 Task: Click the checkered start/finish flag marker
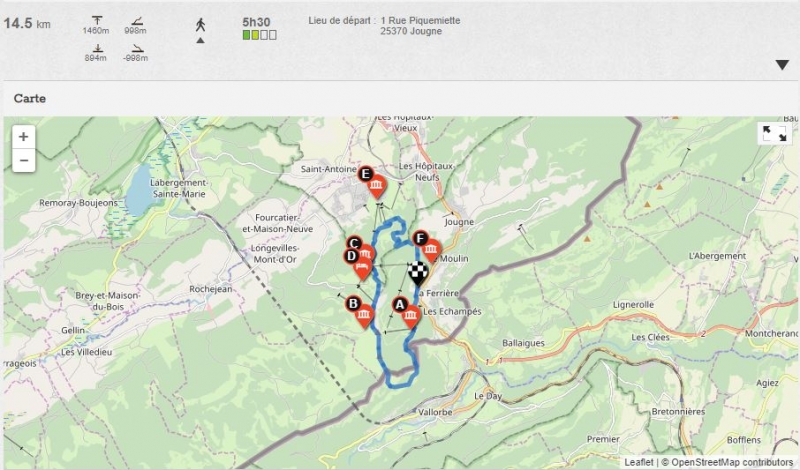coord(419,272)
